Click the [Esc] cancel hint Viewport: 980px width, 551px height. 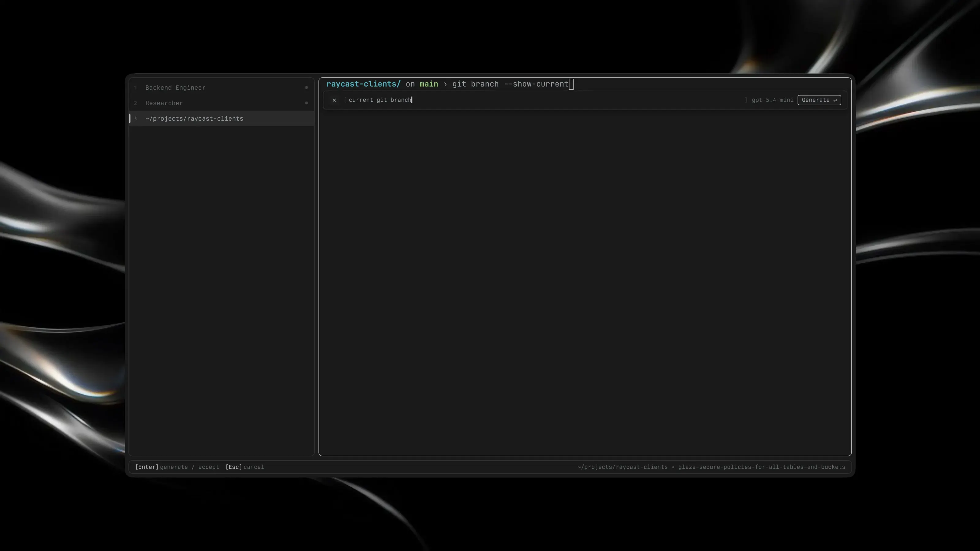[x=245, y=467]
